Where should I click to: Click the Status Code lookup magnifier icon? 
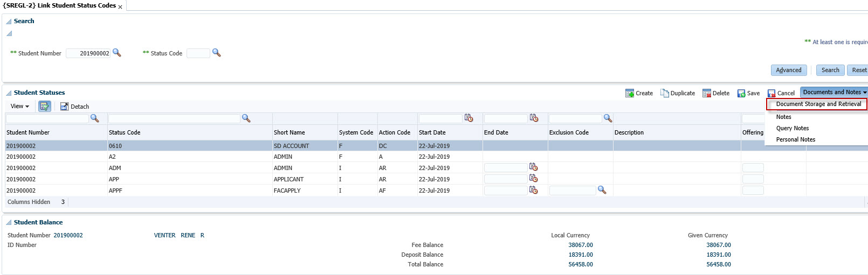click(x=216, y=53)
